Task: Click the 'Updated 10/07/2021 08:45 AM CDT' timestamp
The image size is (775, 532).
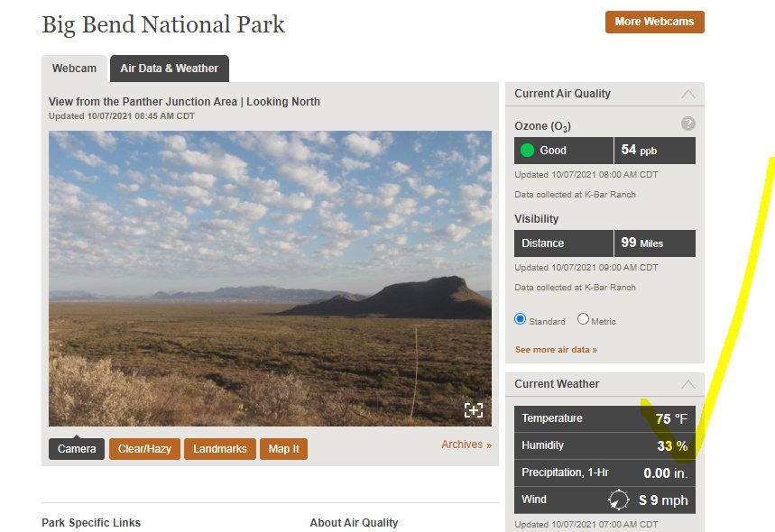Action: (122, 116)
